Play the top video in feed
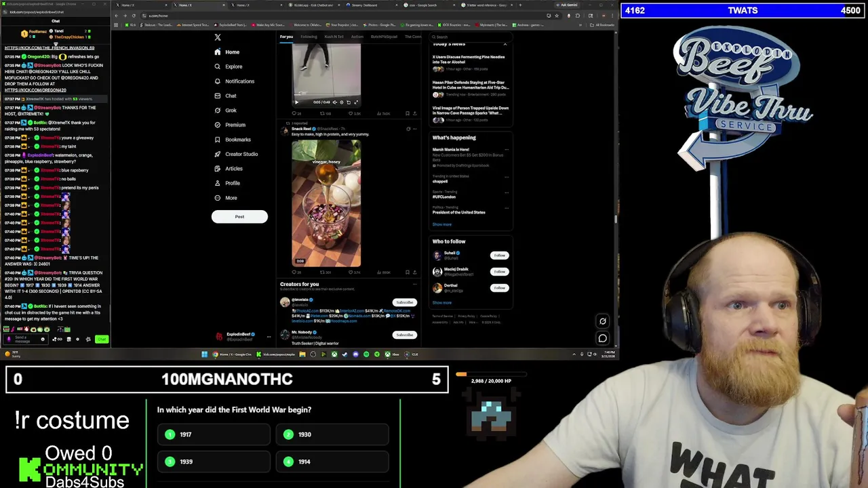The width and height of the screenshot is (868, 488). (x=296, y=102)
